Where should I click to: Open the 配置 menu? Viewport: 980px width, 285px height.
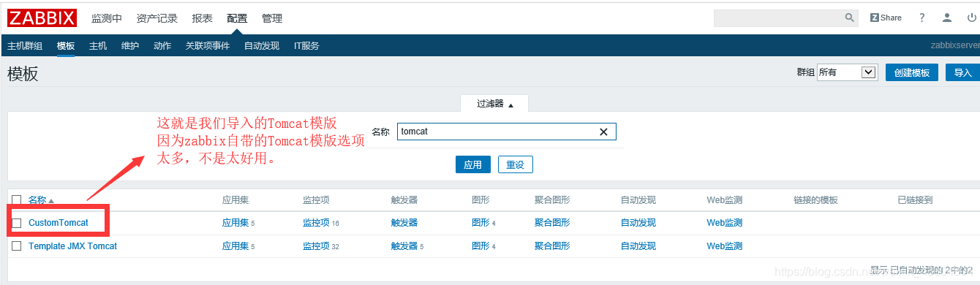(x=237, y=18)
